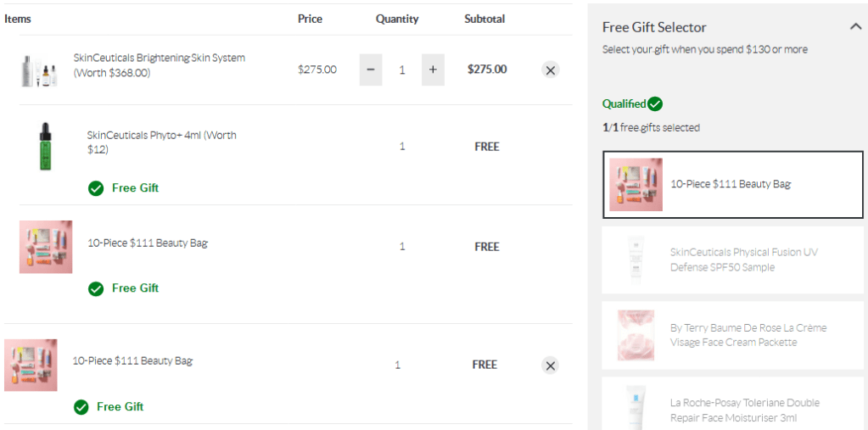Click the bottom row Beauty Bag thumbnail
Image resolution: width=868 pixels, height=430 pixels.
(31, 366)
